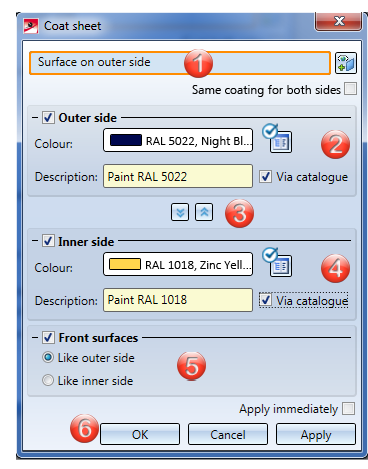Click the yellow colour swatch
Image resolution: width=368 pixels, height=469 pixels.
coord(125,264)
